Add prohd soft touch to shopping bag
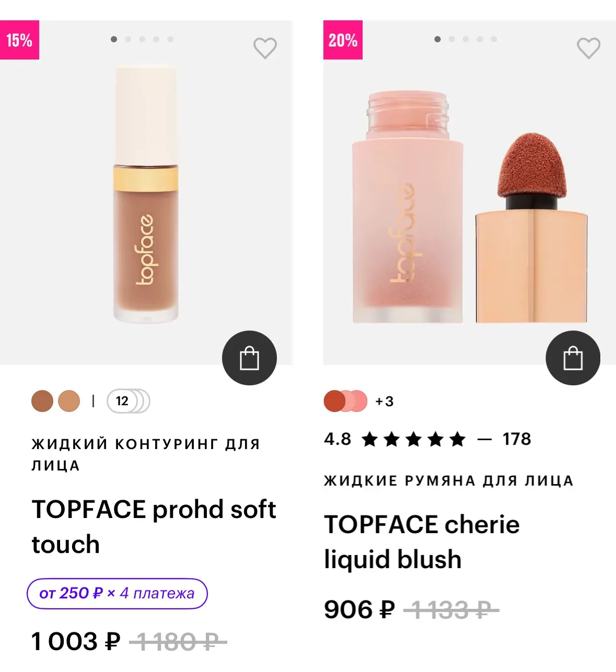Screen dimensions: 616x672 point(249,358)
